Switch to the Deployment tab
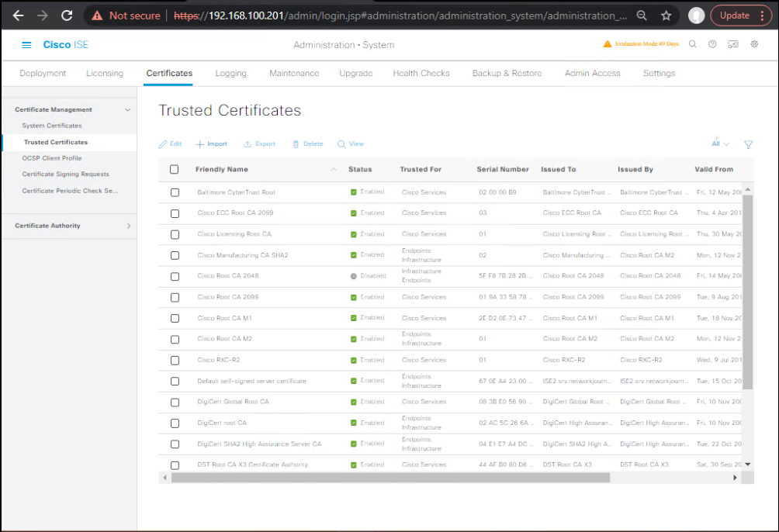The height and width of the screenshot is (532, 779). click(x=43, y=73)
